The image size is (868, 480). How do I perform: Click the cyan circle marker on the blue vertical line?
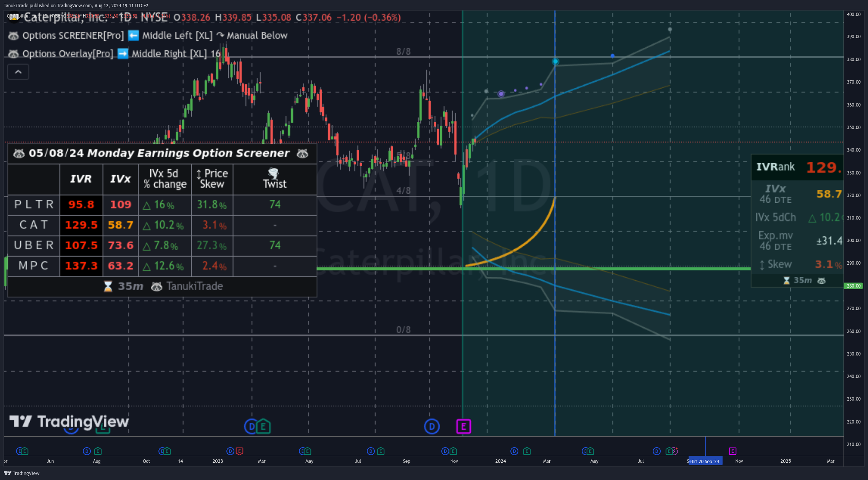(x=555, y=61)
